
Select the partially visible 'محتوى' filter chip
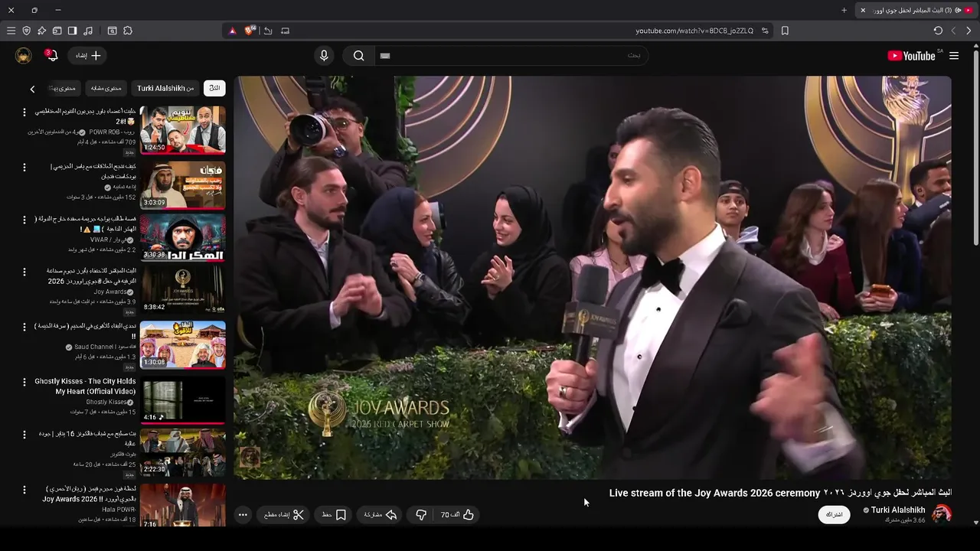(64, 88)
